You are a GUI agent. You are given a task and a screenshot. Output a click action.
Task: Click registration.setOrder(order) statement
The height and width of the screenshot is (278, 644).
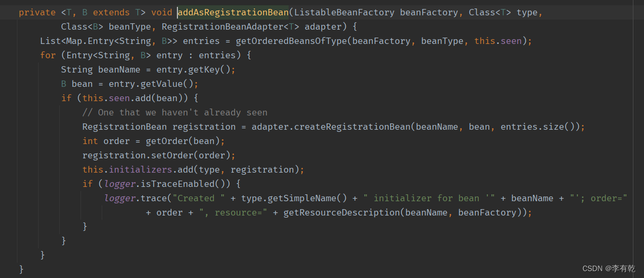(159, 155)
